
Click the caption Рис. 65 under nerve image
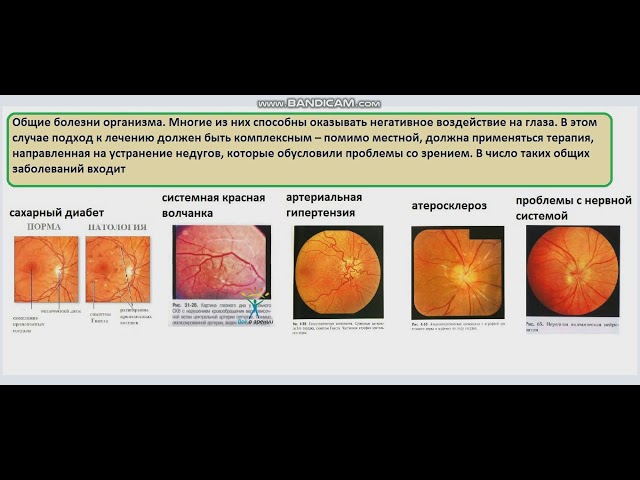[x=573, y=326]
